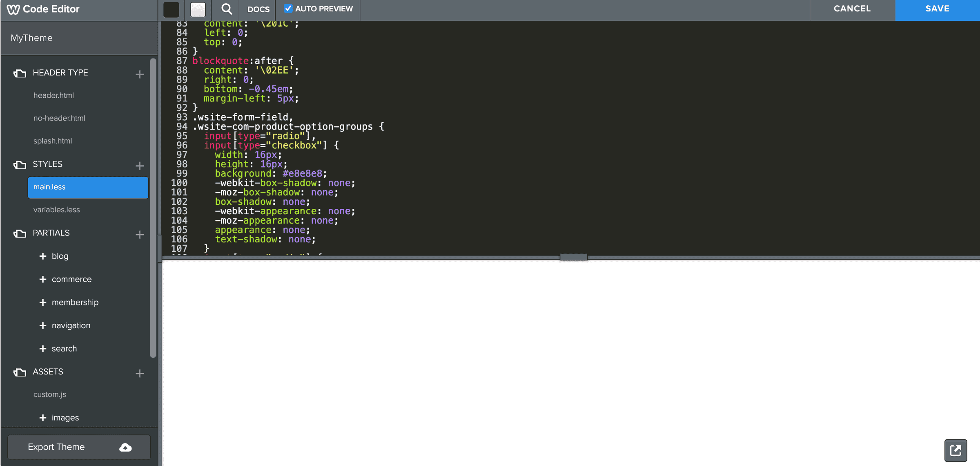Click the PARTIALS section label
This screenshot has height=466, width=980.
[51, 233]
